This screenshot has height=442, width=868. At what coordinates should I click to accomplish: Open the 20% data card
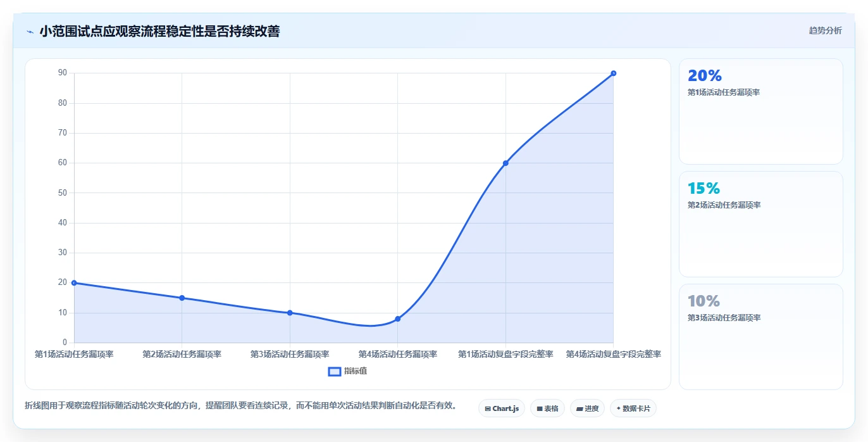pos(761,111)
